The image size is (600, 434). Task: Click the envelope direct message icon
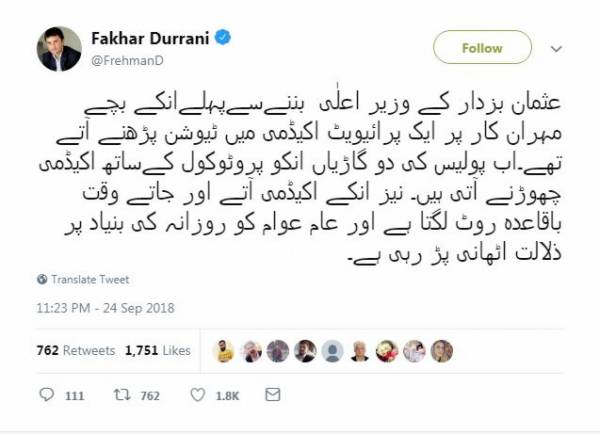[272, 395]
